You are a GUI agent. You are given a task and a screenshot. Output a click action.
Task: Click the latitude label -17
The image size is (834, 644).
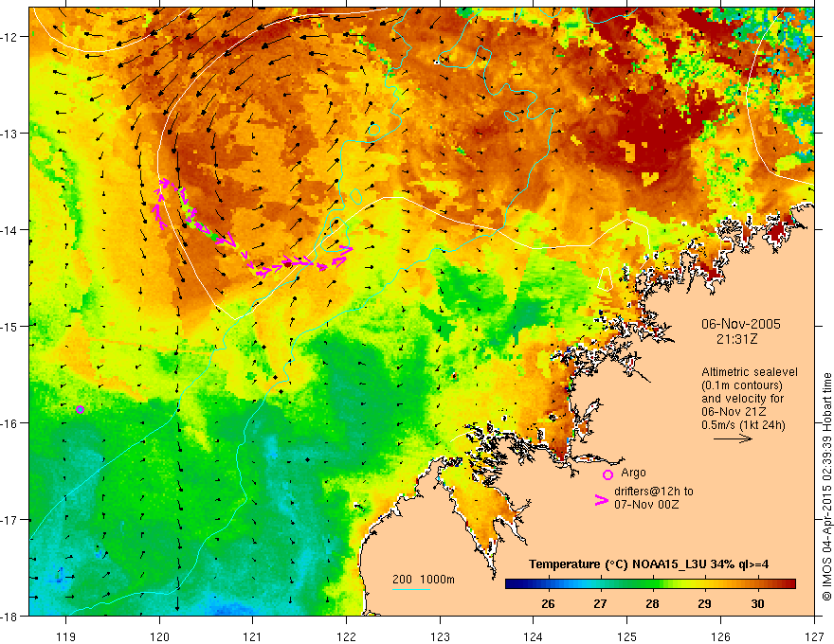[x=10, y=520]
